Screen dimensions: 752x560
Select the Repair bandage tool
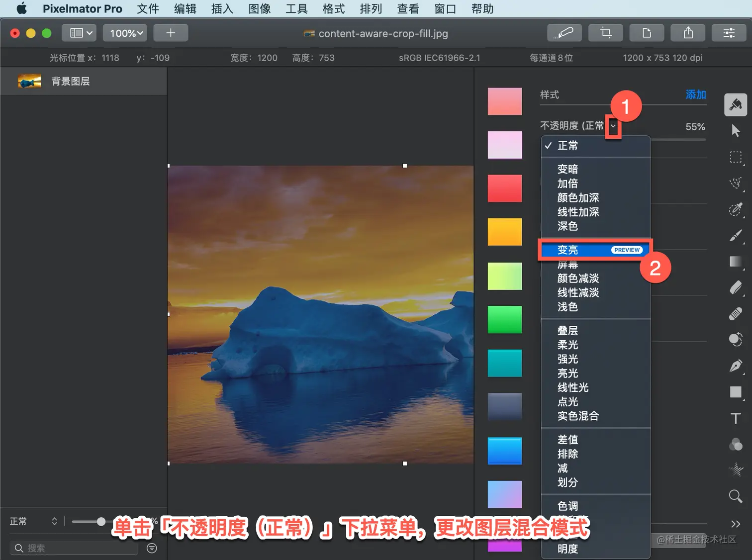pos(736,314)
